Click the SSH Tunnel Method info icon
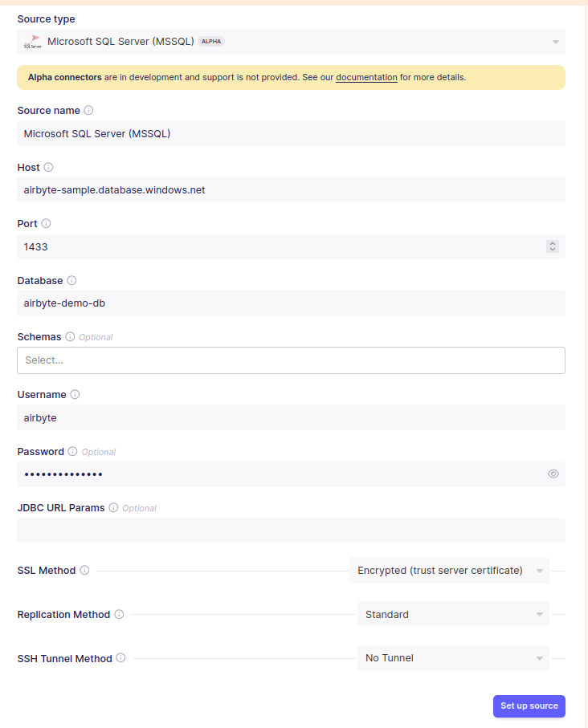Viewport: 588px width, 728px height. (x=120, y=658)
